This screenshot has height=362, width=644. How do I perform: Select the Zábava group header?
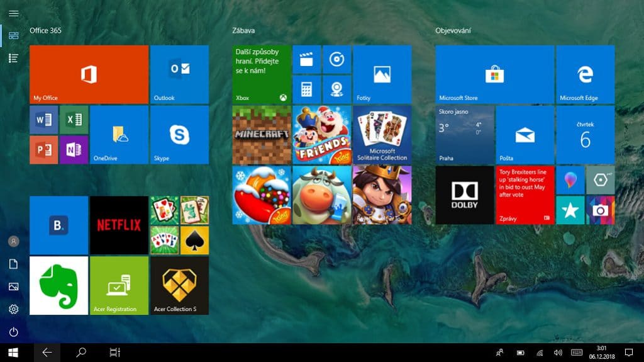point(243,30)
